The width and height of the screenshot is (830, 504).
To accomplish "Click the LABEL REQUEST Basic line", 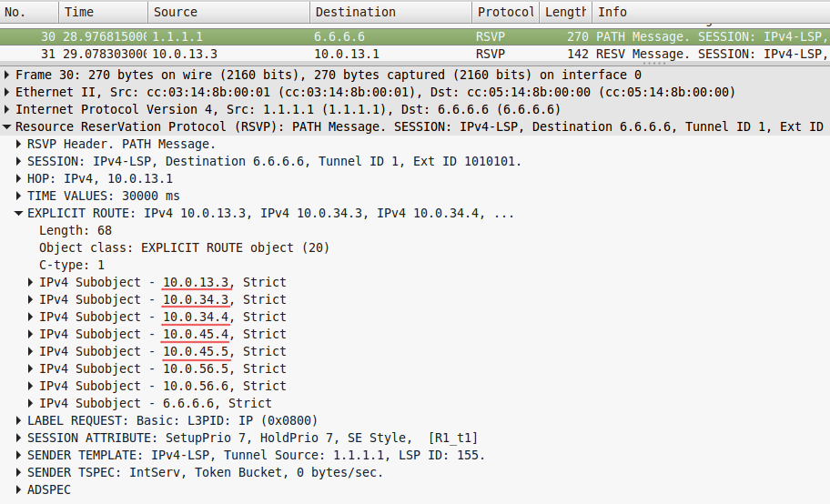I will tap(173, 420).
